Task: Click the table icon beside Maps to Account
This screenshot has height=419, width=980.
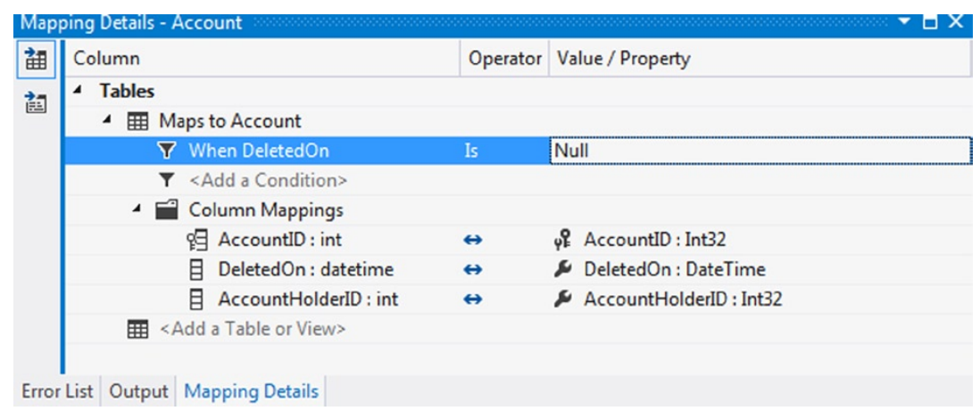Action: [137, 121]
